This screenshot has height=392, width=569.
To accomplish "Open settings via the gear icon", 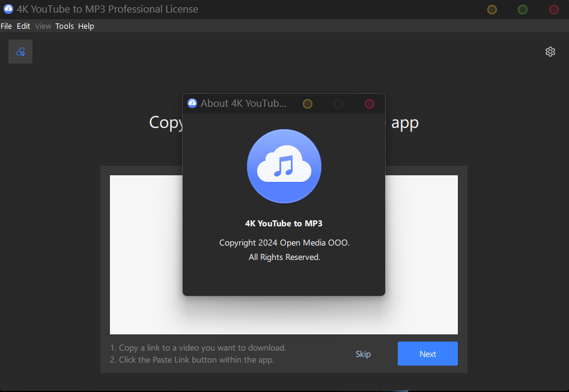I will tap(550, 52).
